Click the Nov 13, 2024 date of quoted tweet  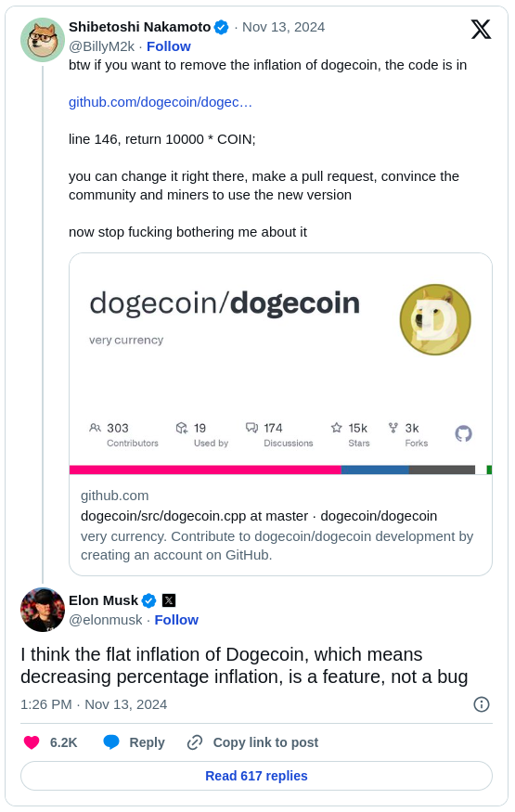point(284,28)
